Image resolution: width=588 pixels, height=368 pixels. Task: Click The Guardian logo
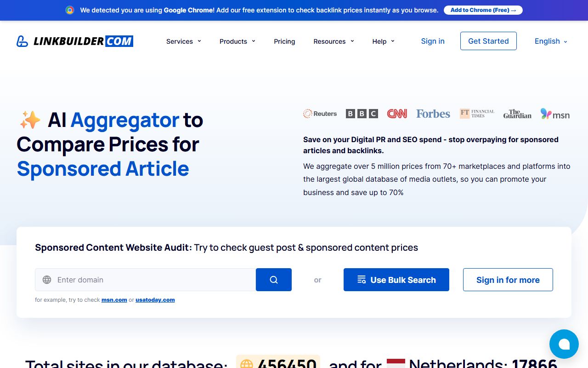[x=517, y=114]
